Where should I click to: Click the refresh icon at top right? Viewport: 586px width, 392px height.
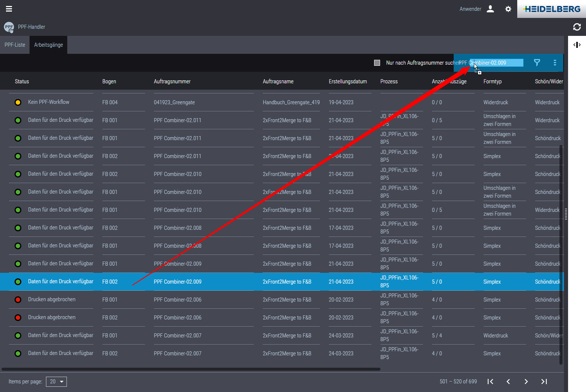point(577,27)
